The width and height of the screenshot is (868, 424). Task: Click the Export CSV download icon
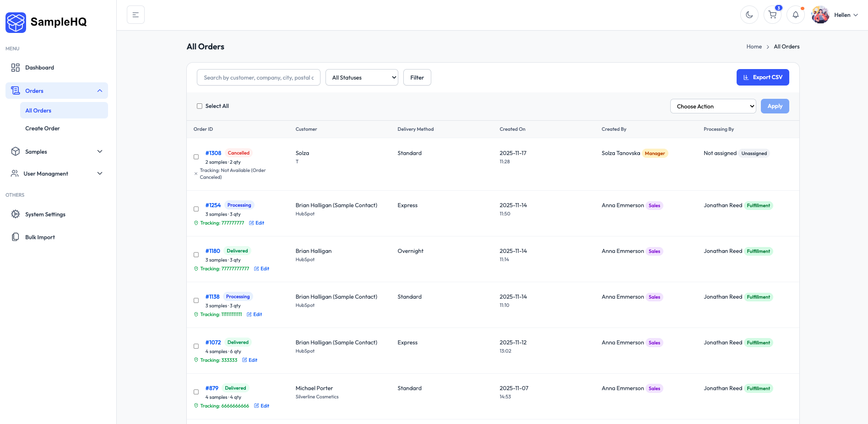click(x=746, y=77)
